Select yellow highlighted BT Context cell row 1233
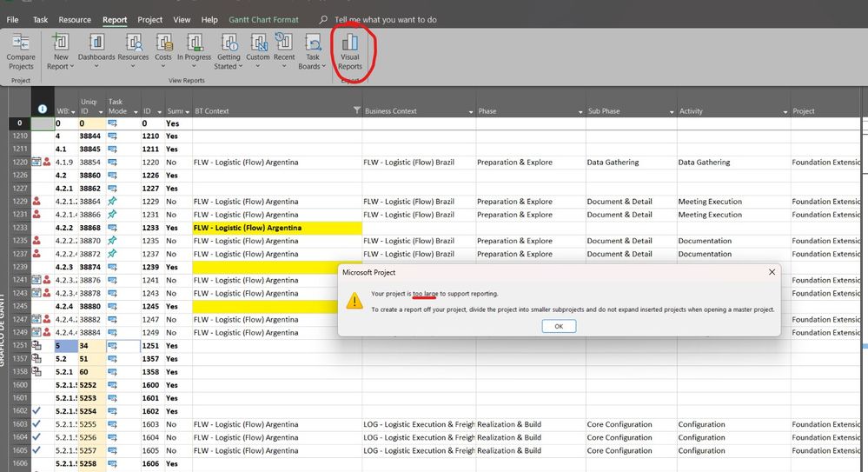The height and width of the screenshot is (472, 868). [277, 228]
